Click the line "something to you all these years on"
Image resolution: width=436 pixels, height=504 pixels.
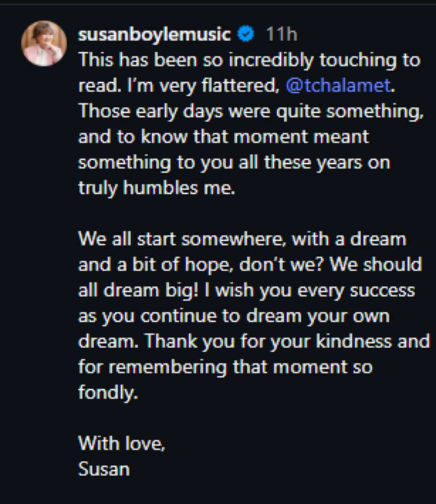[234, 163]
